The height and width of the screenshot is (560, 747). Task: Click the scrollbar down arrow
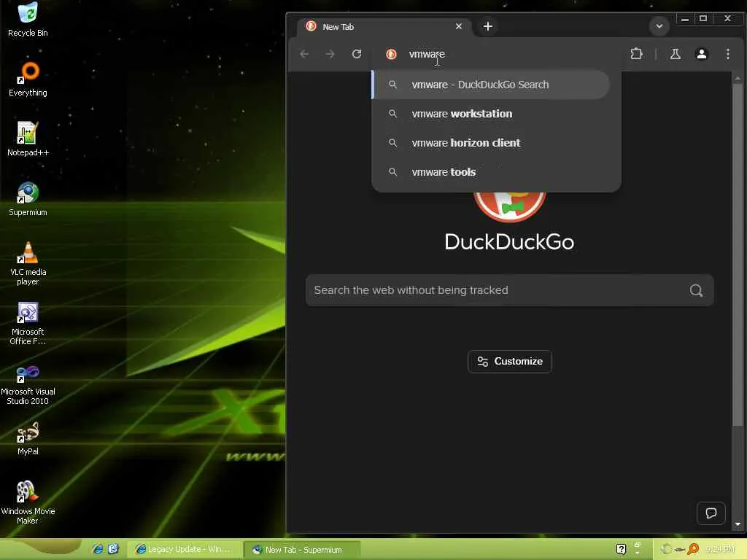coord(738,524)
